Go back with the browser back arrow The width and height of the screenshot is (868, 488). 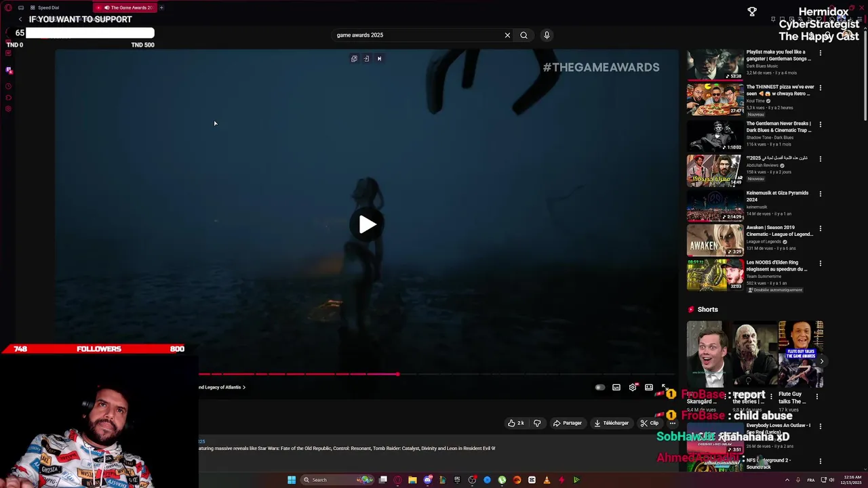(x=20, y=20)
